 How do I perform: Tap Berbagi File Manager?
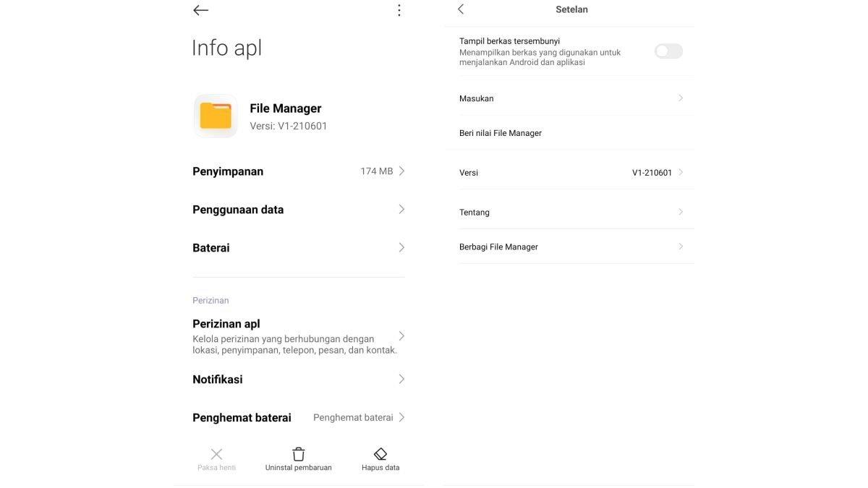click(x=499, y=247)
